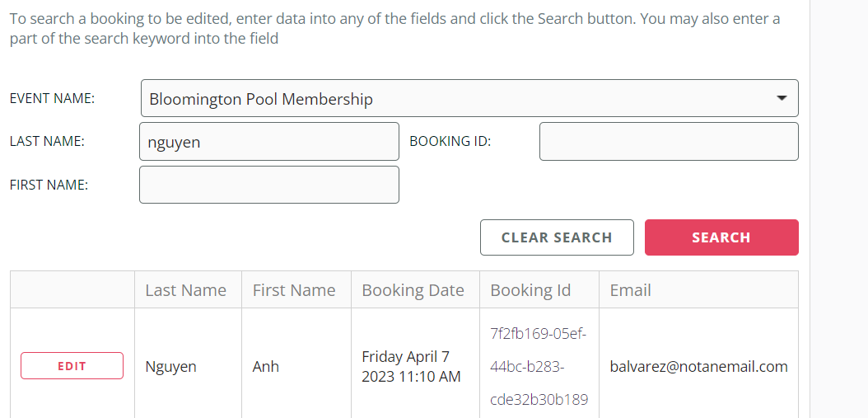Edit the Nguyen Anh booking
The image size is (868, 418).
pyautogui.click(x=72, y=366)
